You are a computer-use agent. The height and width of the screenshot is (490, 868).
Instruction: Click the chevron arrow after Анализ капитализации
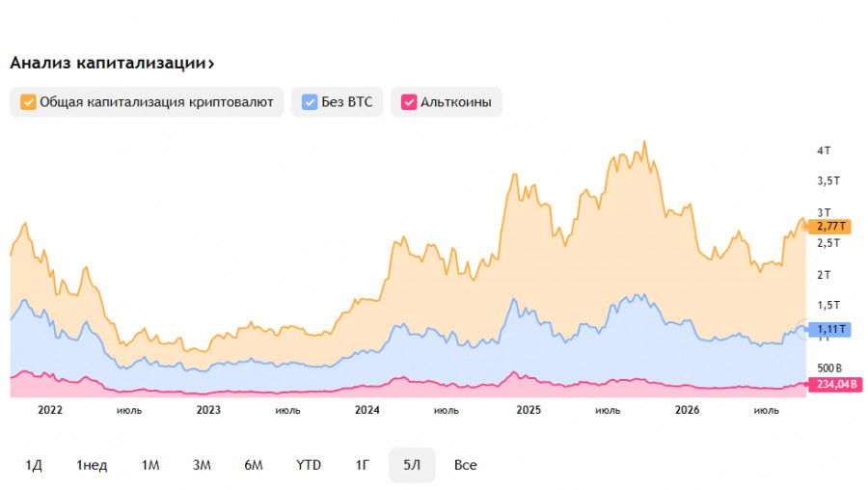click(211, 65)
